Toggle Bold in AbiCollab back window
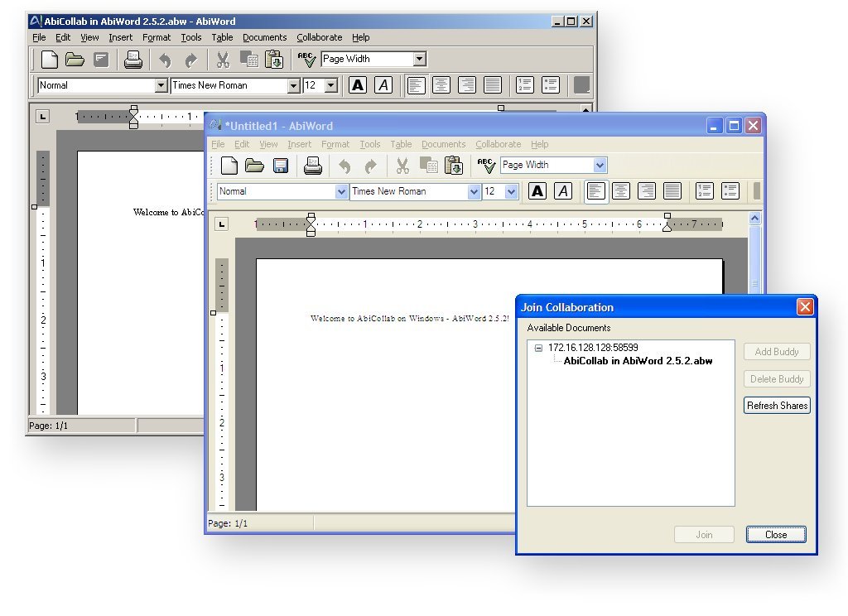This screenshot has width=848, height=616. pos(358,85)
